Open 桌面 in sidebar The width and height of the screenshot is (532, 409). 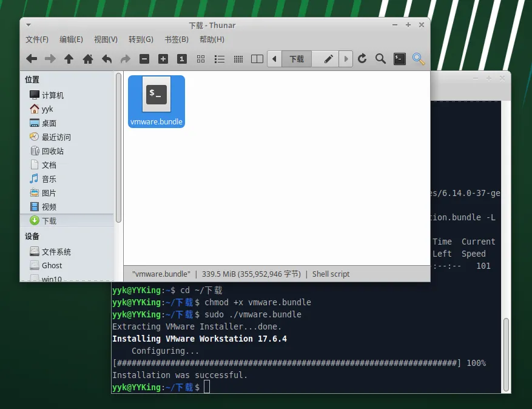tap(68, 123)
